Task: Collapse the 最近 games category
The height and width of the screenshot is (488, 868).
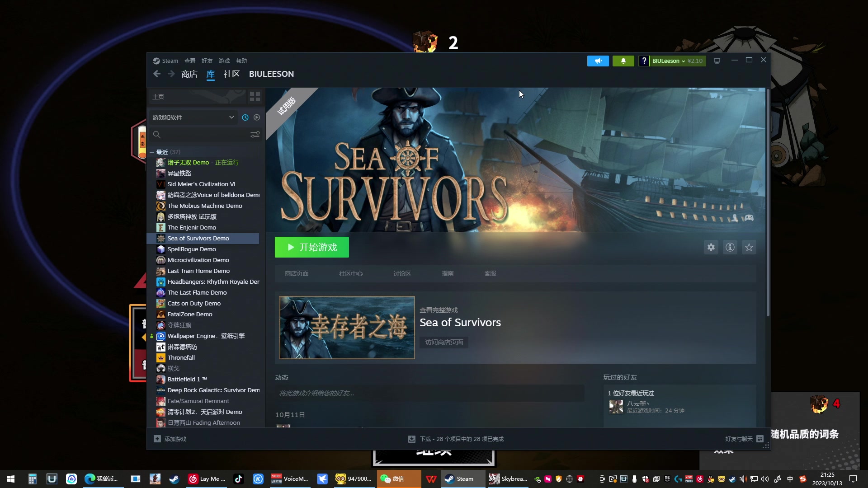Action: (x=152, y=152)
